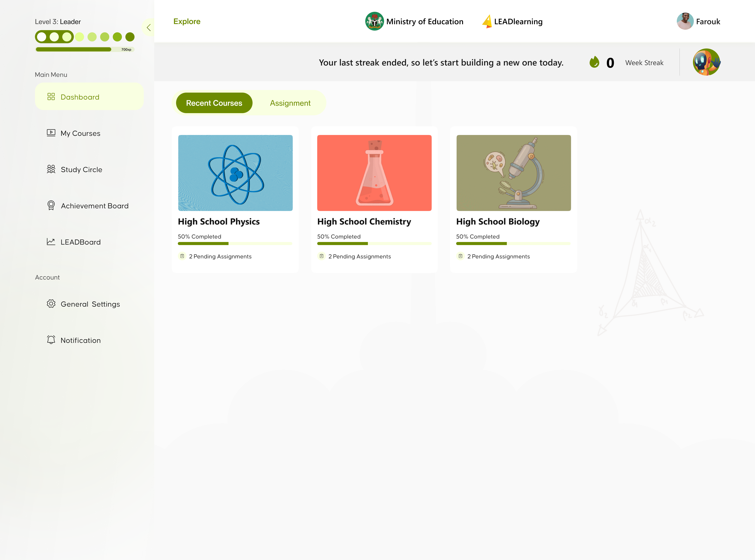Click the Chemistry course progress bar

click(x=374, y=243)
